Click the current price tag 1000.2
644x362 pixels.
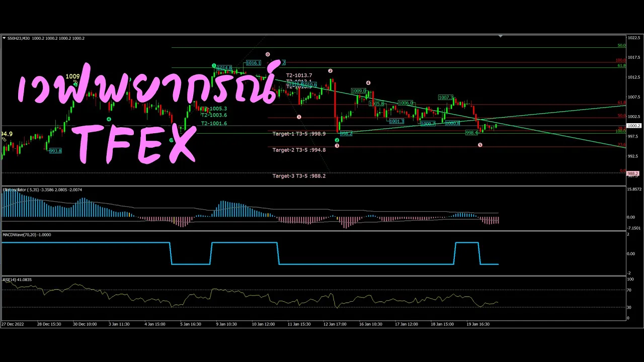(634, 126)
